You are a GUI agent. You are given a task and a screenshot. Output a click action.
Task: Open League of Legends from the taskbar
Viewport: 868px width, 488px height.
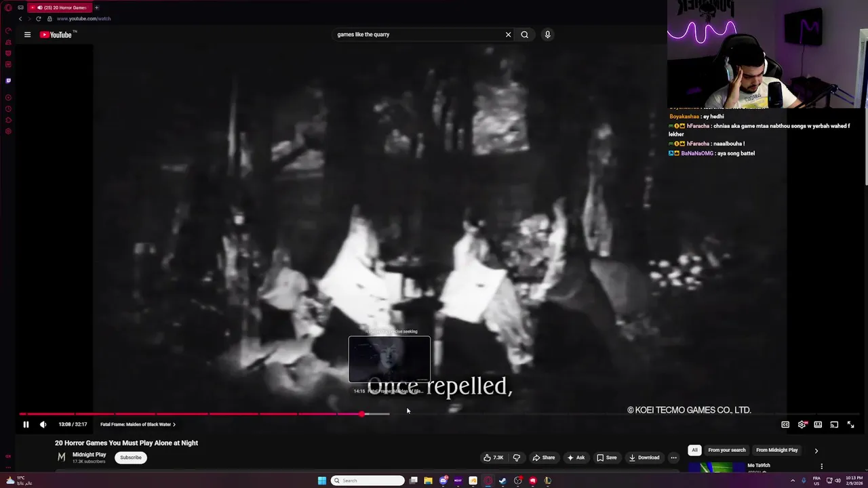(547, 481)
